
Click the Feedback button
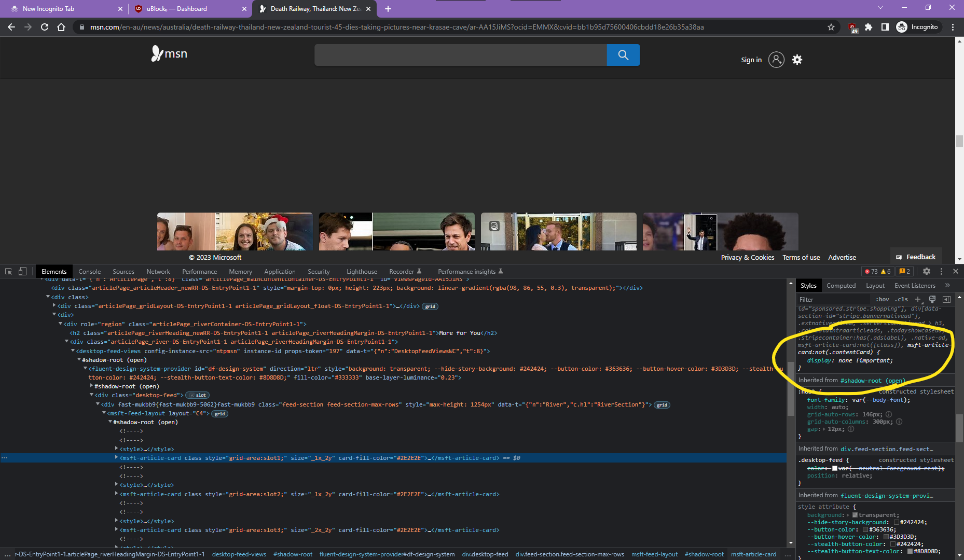916,256
